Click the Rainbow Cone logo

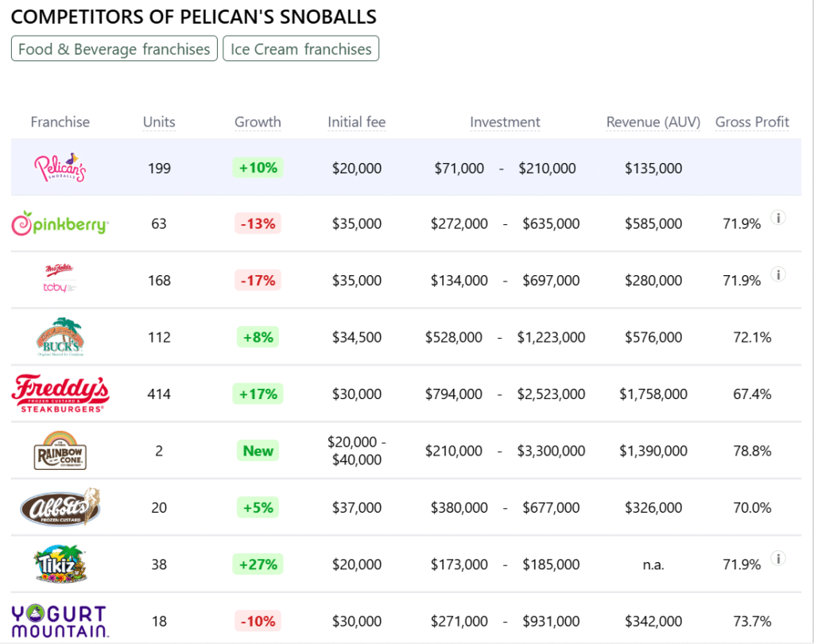point(60,451)
